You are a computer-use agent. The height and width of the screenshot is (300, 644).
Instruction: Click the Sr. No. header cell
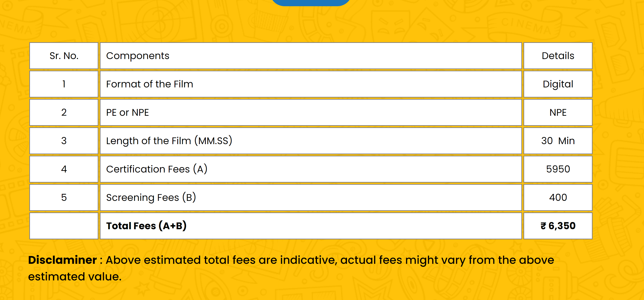pyautogui.click(x=64, y=56)
